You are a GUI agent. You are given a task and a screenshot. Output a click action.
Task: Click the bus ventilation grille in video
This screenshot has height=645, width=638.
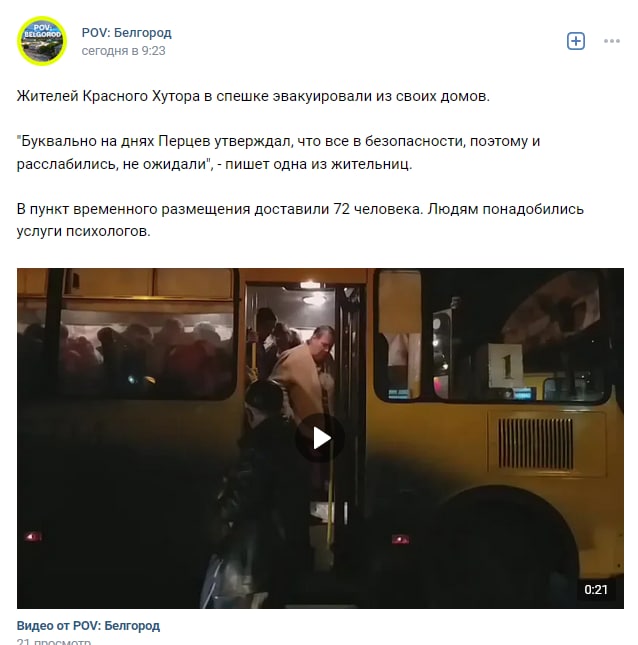[536, 443]
